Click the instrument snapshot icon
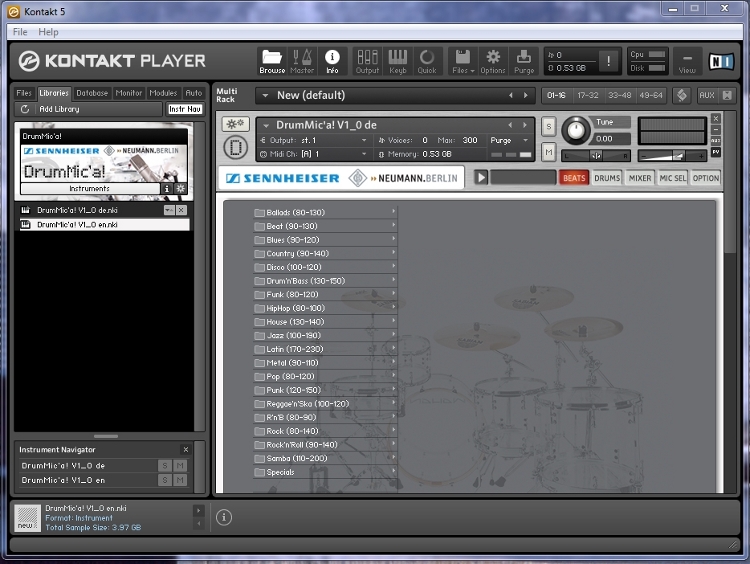The image size is (750, 564). (235, 147)
